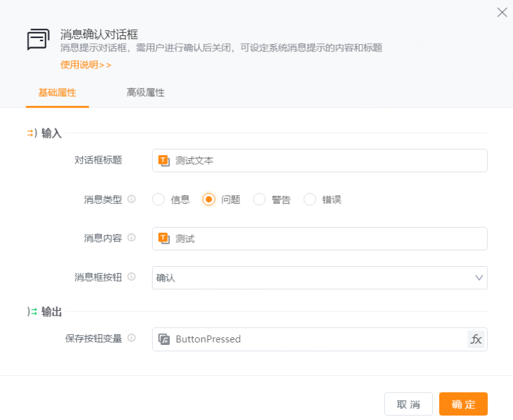
Task: Click the message dialog icon in header
Action: pyautogui.click(x=38, y=40)
